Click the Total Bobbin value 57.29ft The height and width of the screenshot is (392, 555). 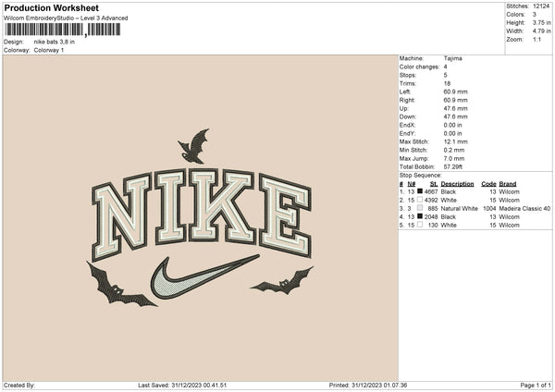click(452, 166)
